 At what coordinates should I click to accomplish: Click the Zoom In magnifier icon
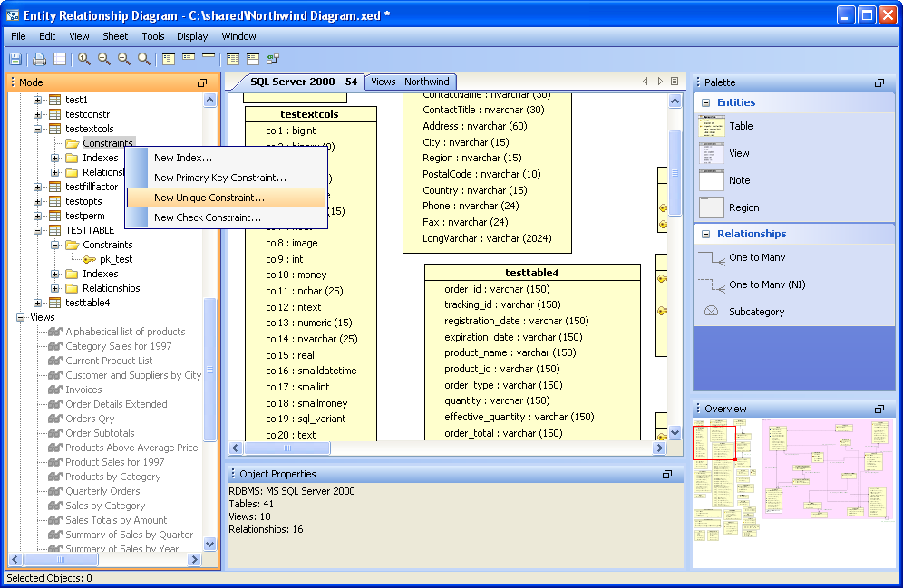click(x=104, y=60)
